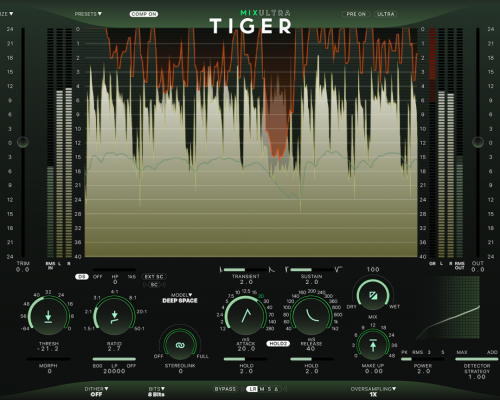Screen dimensions: 500x400
Task: Toggle the PRE ON button
Action: (x=356, y=14)
